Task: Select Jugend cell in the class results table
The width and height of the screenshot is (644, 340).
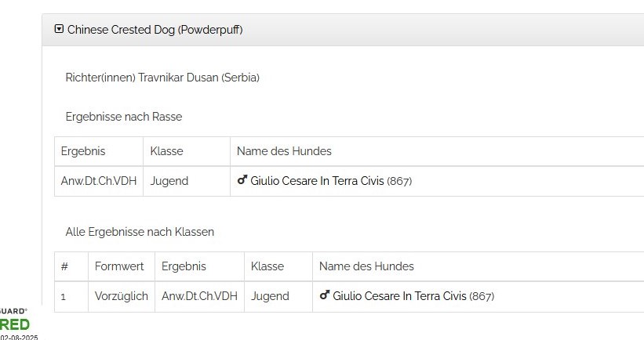Action: point(270,296)
